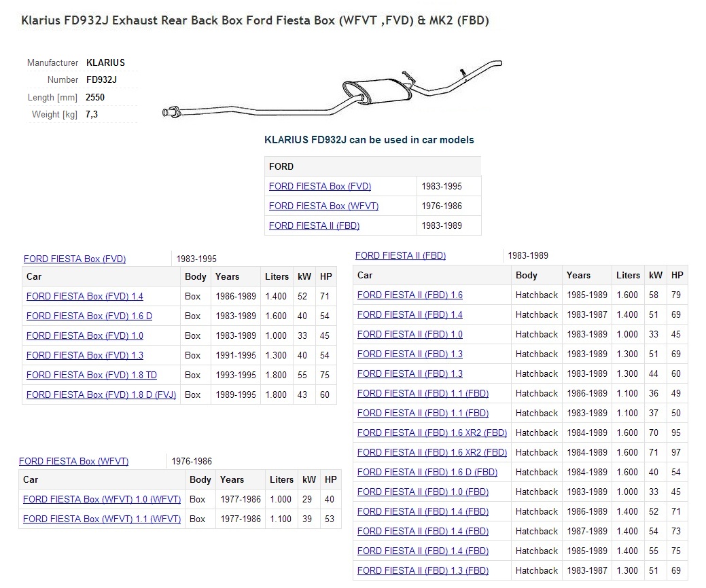Select the part number value FD932J
The image size is (706, 588).
101,80
